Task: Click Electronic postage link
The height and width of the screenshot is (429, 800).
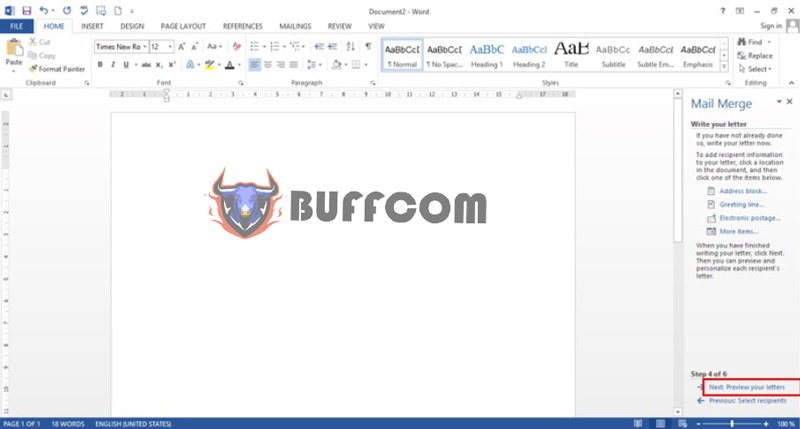Action: coord(750,218)
